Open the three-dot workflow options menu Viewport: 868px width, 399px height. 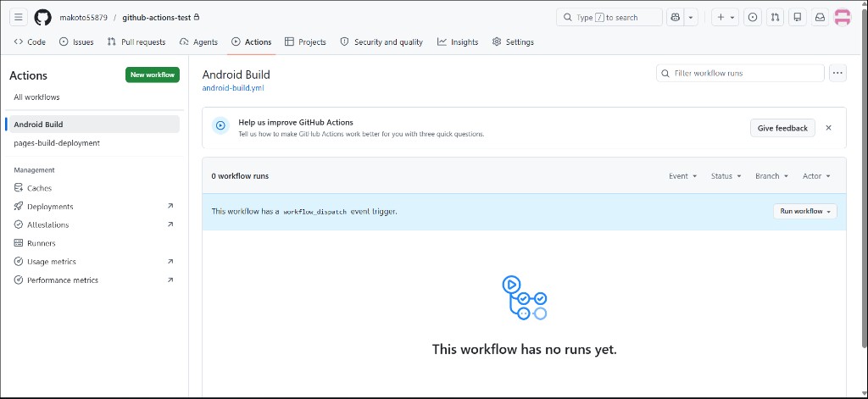(x=837, y=73)
